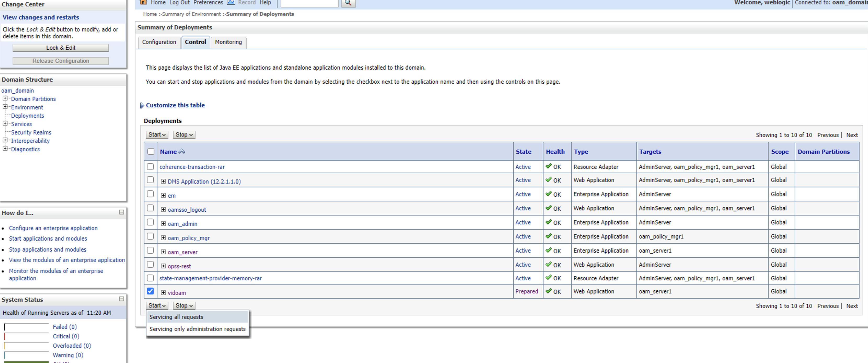The image size is (868, 363).
Task: Expand the vidoam deployment row
Action: coord(163,292)
